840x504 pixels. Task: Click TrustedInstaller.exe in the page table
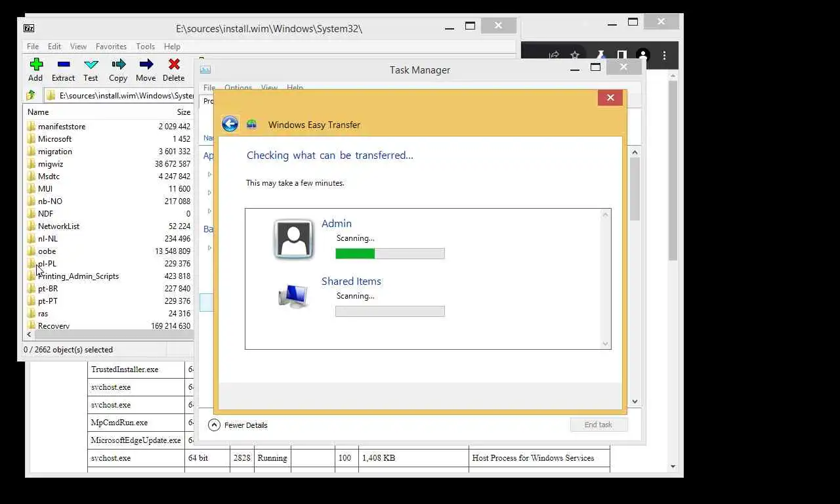point(125,369)
